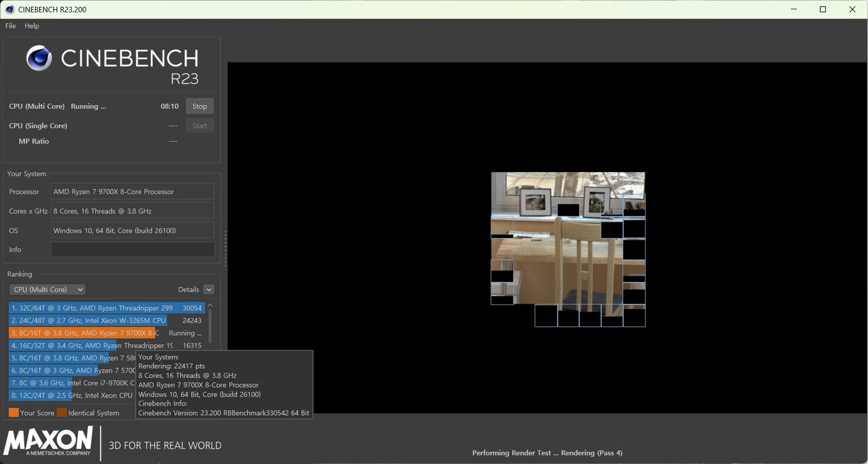Click the Cinebench R23 sphere logo
Screen dimensions: 868x464
pyautogui.click(x=39, y=58)
